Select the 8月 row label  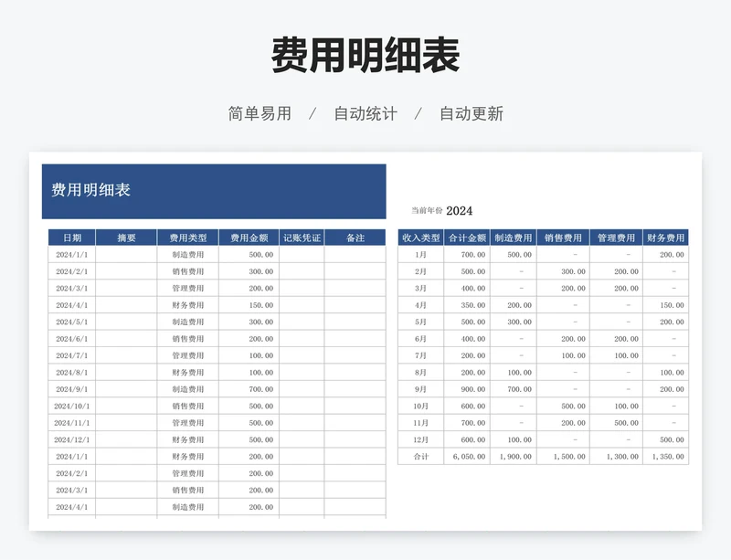pyautogui.click(x=420, y=372)
